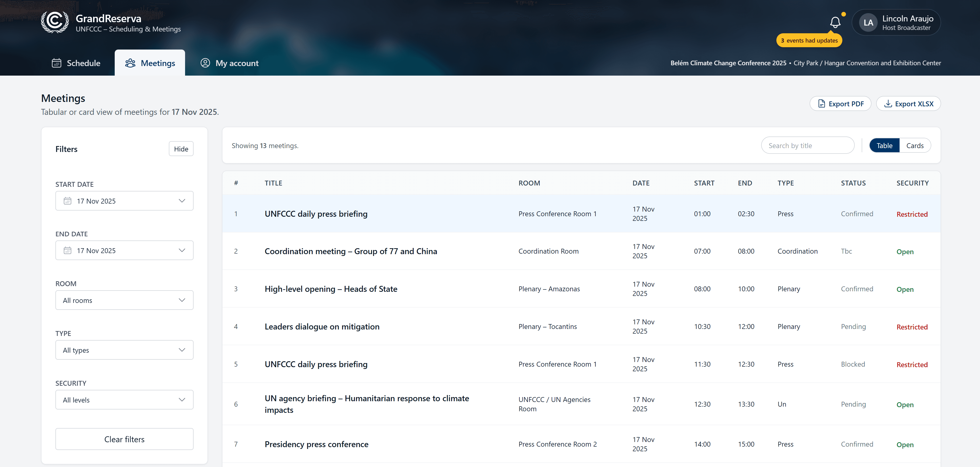
Task: Click the 14:00 start time cell
Action: (x=702, y=445)
